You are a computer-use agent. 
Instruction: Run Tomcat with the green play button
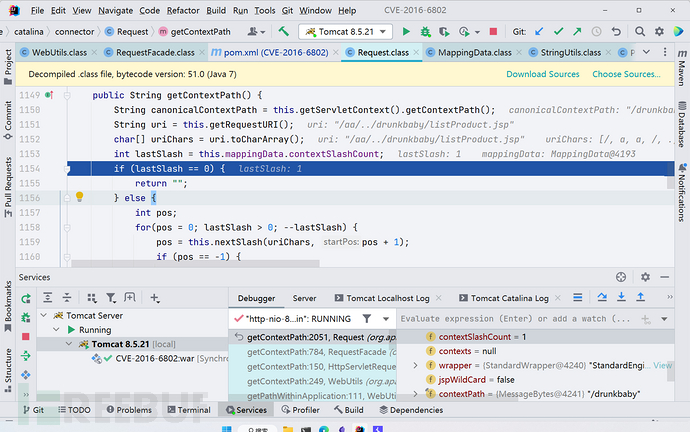406,32
